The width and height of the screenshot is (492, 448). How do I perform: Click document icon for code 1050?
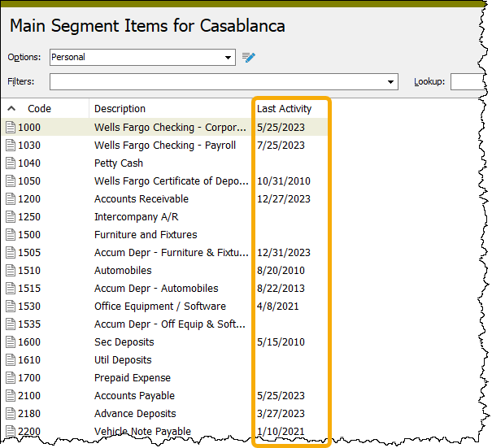[x=11, y=181]
